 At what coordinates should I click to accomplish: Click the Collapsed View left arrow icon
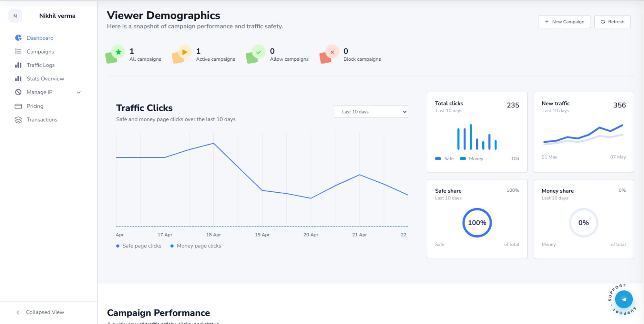tap(18, 312)
